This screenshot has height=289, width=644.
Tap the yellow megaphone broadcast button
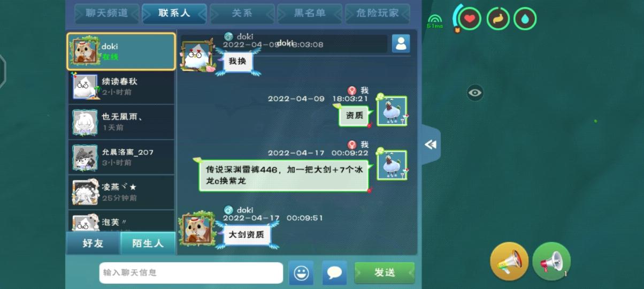[x=509, y=261]
